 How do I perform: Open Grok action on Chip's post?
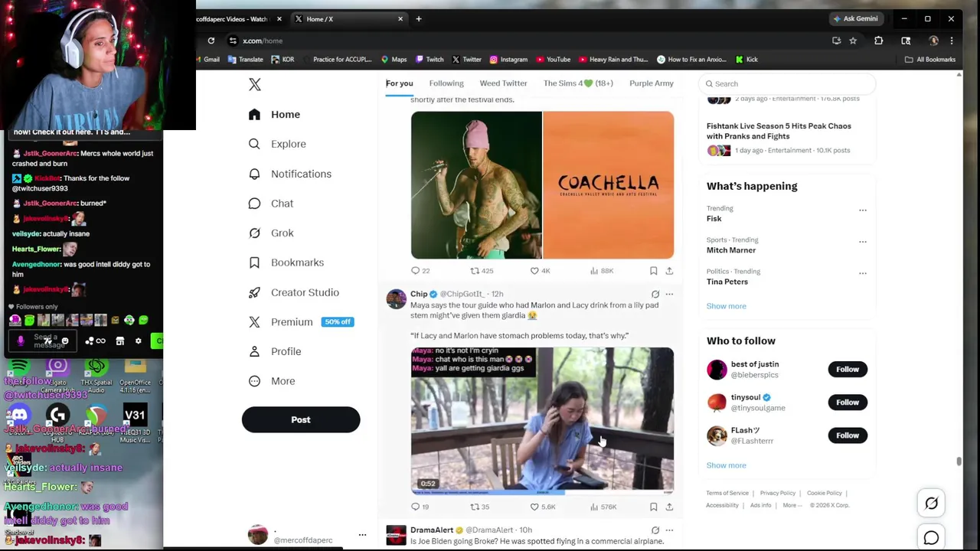click(655, 294)
